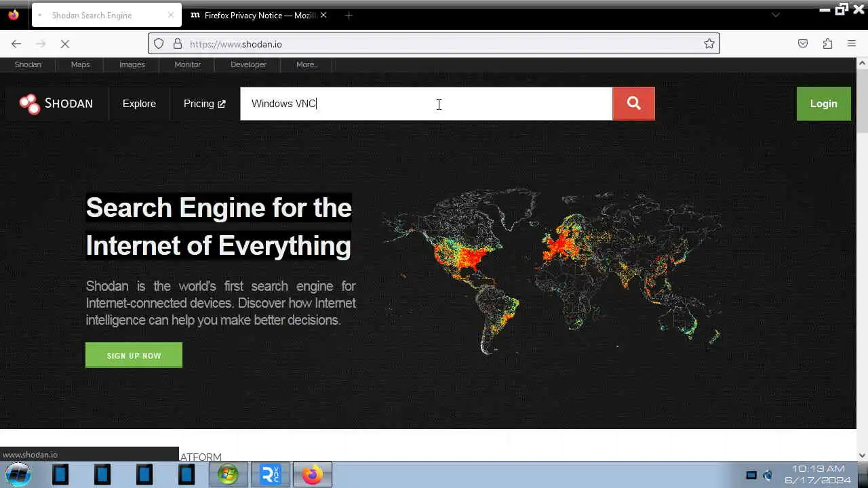Open the Windows Start button
The image size is (868, 488).
coord(18,474)
